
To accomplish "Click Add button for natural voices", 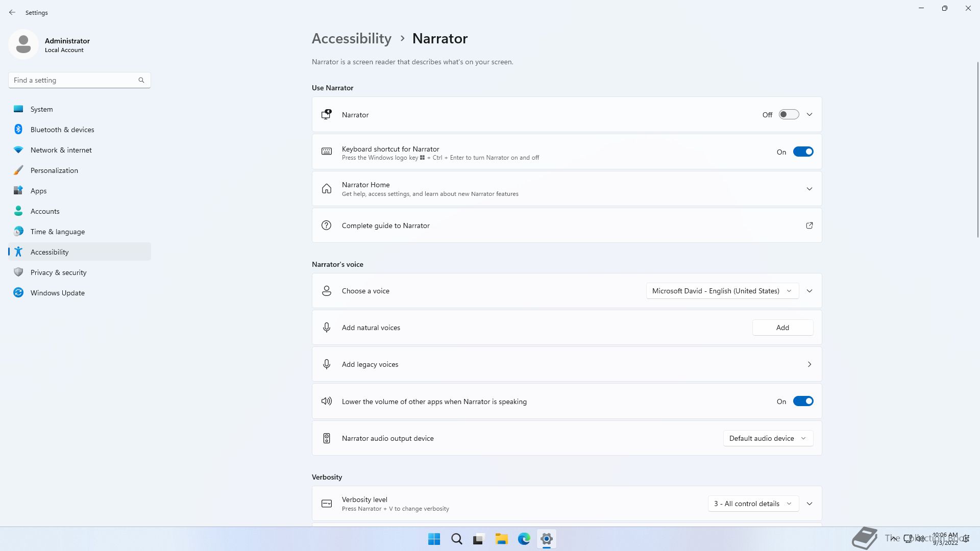I will pos(782,328).
